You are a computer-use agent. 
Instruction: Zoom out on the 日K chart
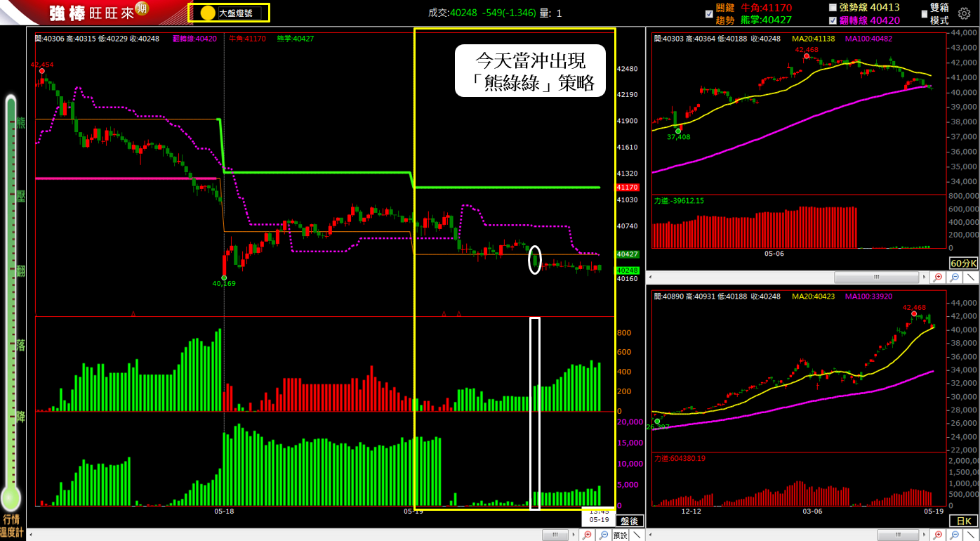954,535
